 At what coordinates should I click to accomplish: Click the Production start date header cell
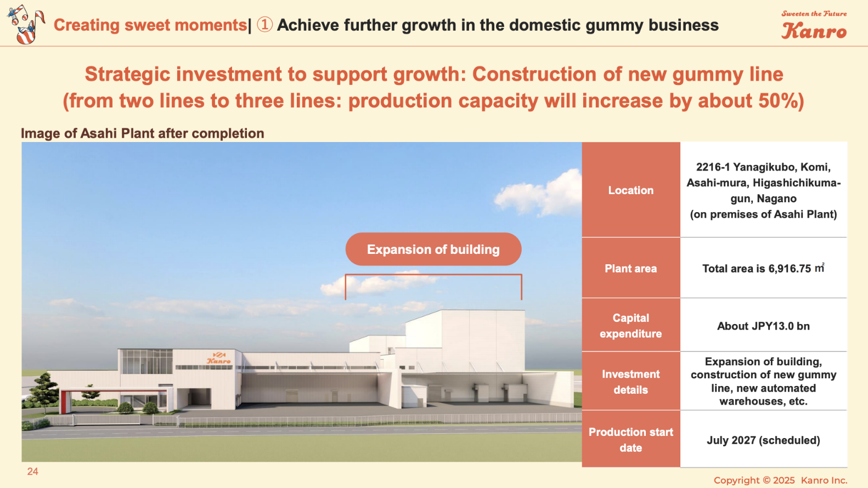coord(630,440)
